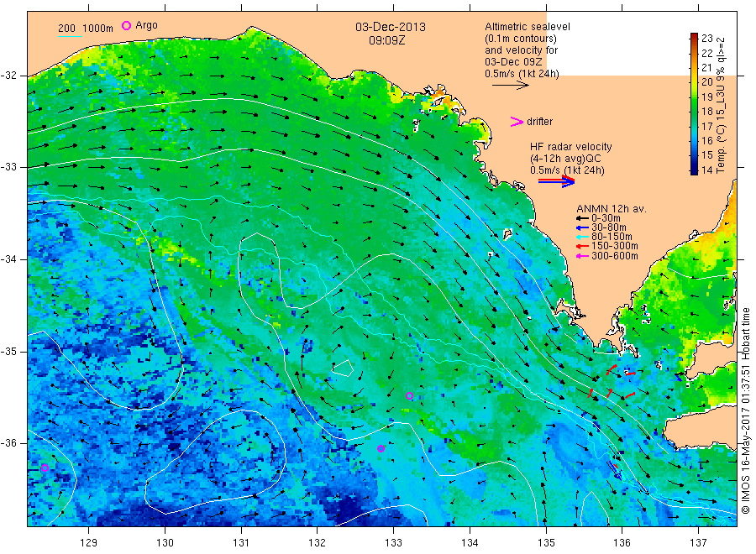The width and height of the screenshot is (756, 554).
Task: Click the magenta 300-600m ANMN arrow
Action: coord(582,256)
